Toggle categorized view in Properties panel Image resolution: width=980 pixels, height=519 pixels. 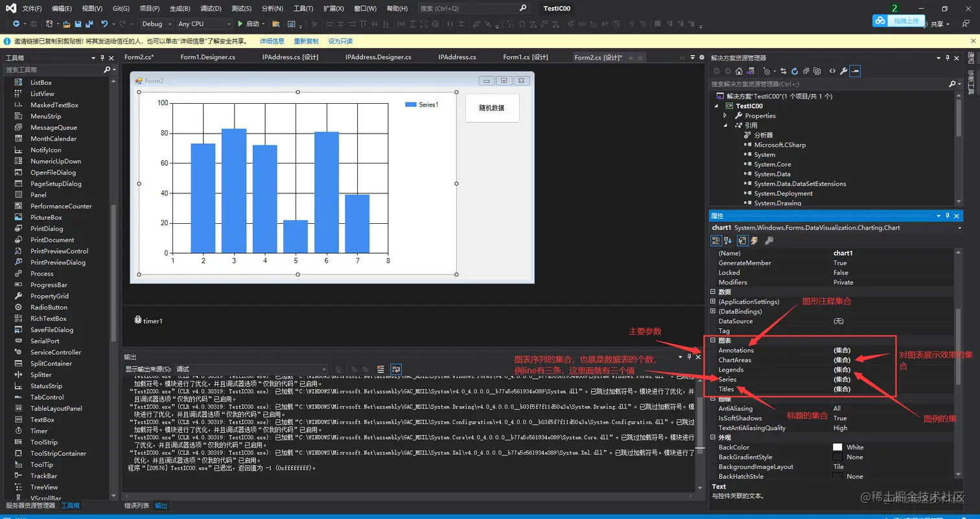716,241
